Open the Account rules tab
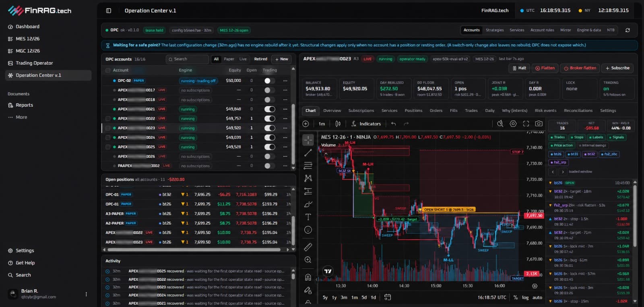This screenshot has height=307, width=644. pos(542,30)
